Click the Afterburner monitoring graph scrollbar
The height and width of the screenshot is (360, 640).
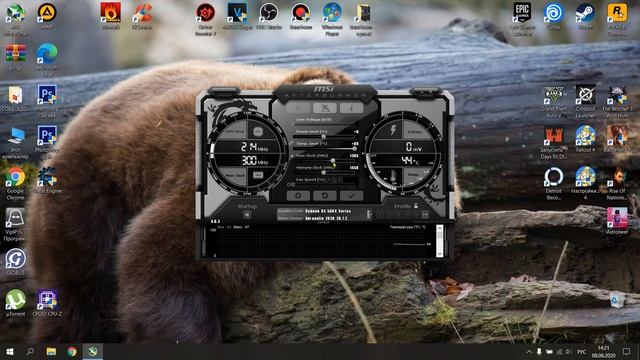[439, 241]
